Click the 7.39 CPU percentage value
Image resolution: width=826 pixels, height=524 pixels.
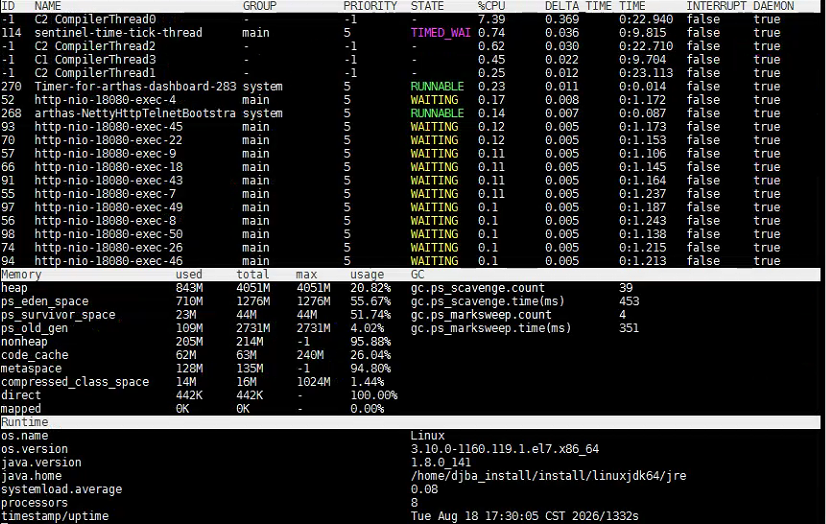click(x=491, y=19)
